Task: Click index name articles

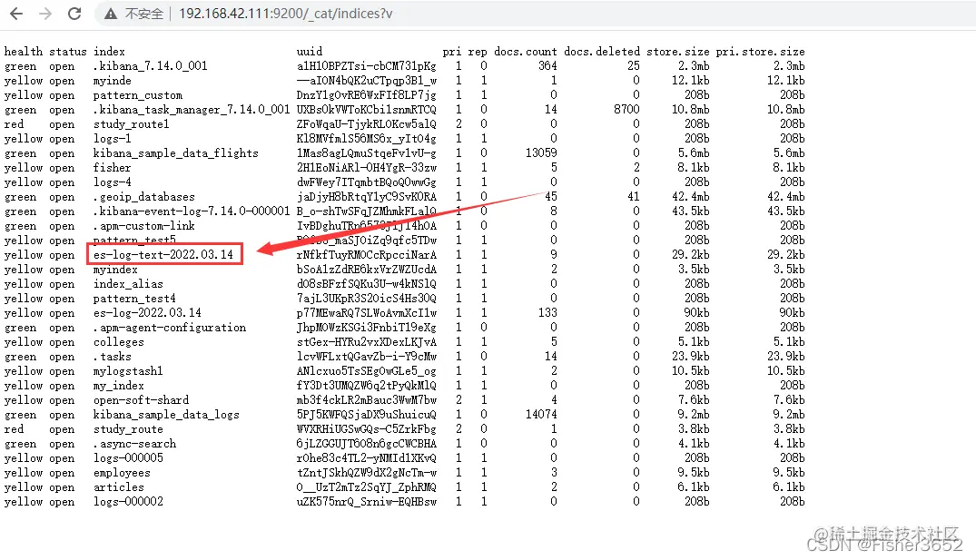Action: coord(118,487)
